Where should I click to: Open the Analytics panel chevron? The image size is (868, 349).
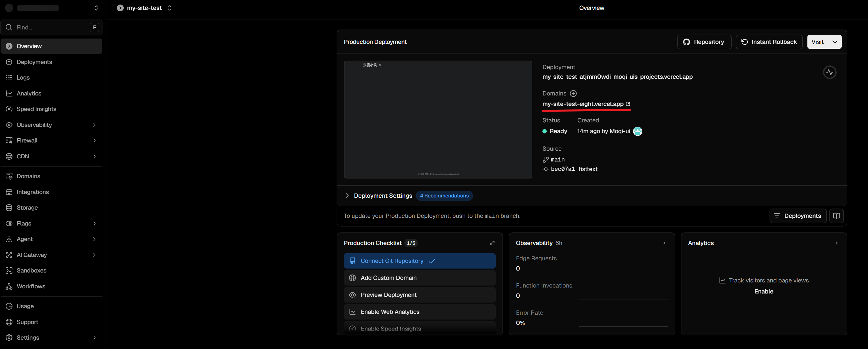pyautogui.click(x=836, y=243)
